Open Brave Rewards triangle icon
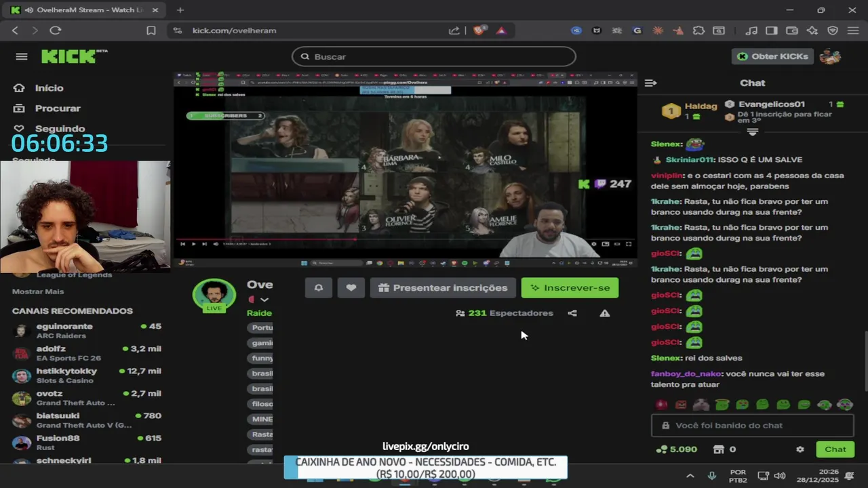The image size is (868, 488). [501, 30]
